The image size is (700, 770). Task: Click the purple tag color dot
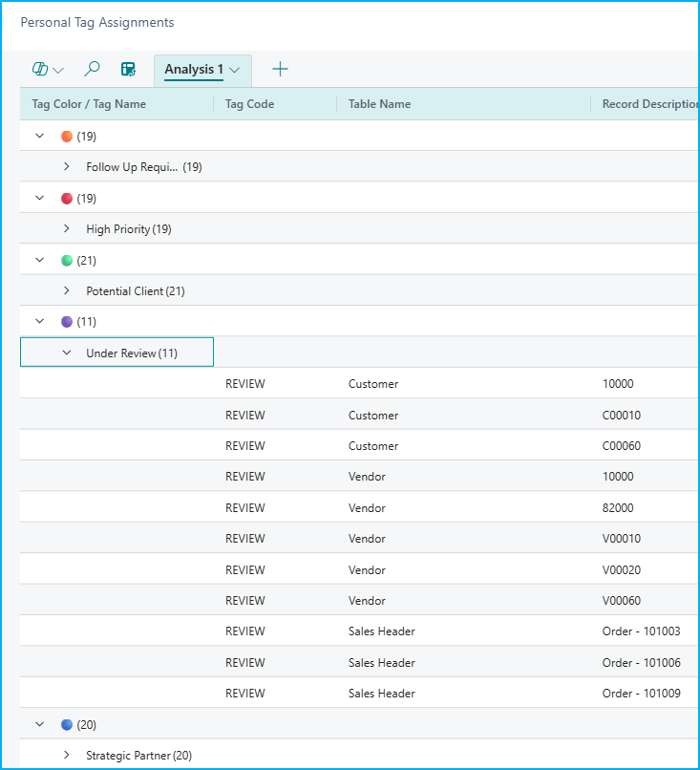[67, 322]
